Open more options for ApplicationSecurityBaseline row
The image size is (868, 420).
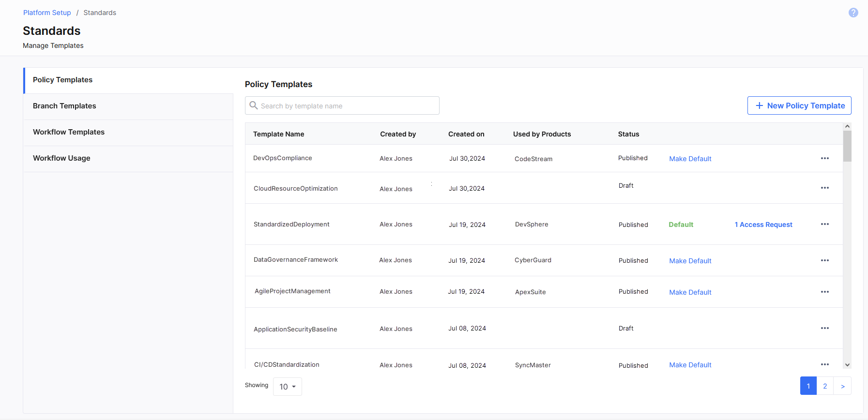[825, 328]
